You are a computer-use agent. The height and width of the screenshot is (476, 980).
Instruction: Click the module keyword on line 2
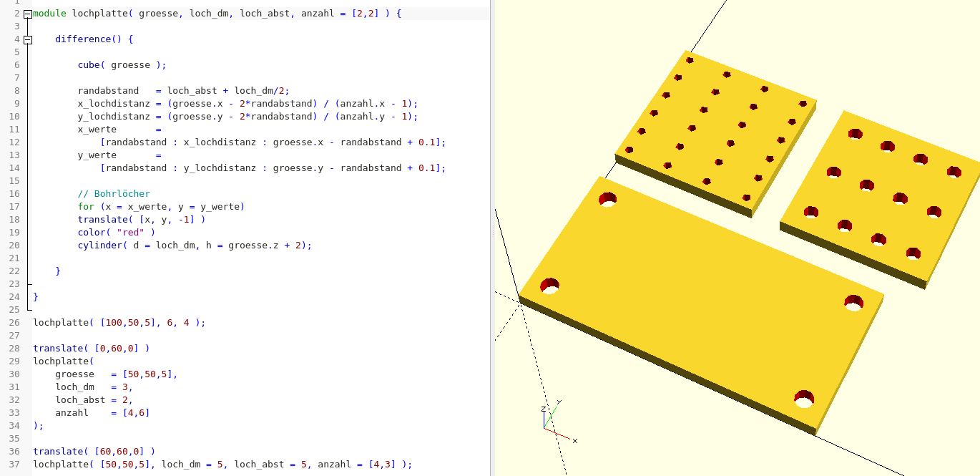pos(50,14)
